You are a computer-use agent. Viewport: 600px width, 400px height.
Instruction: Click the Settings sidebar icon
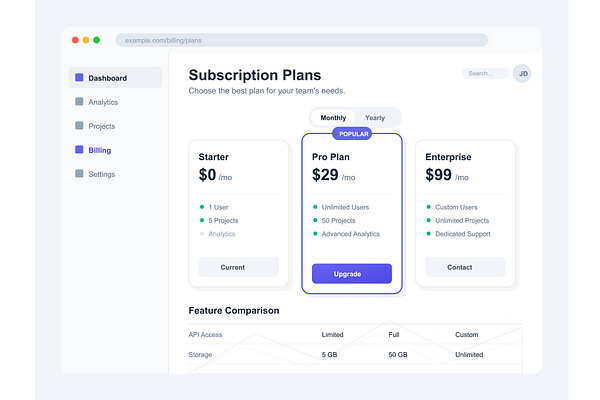79,173
